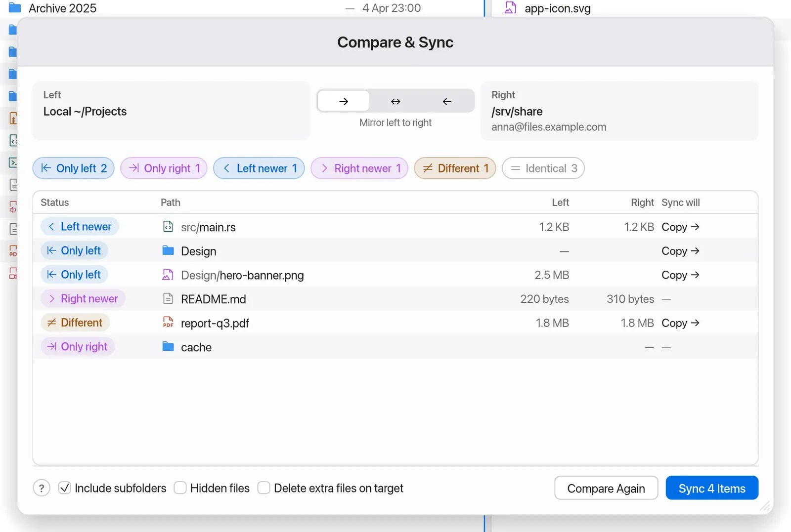Select mirror left to right arrow

[344, 101]
